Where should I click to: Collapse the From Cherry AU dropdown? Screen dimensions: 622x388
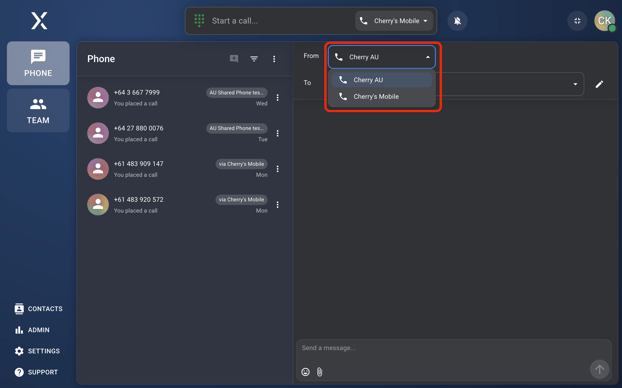click(x=382, y=57)
